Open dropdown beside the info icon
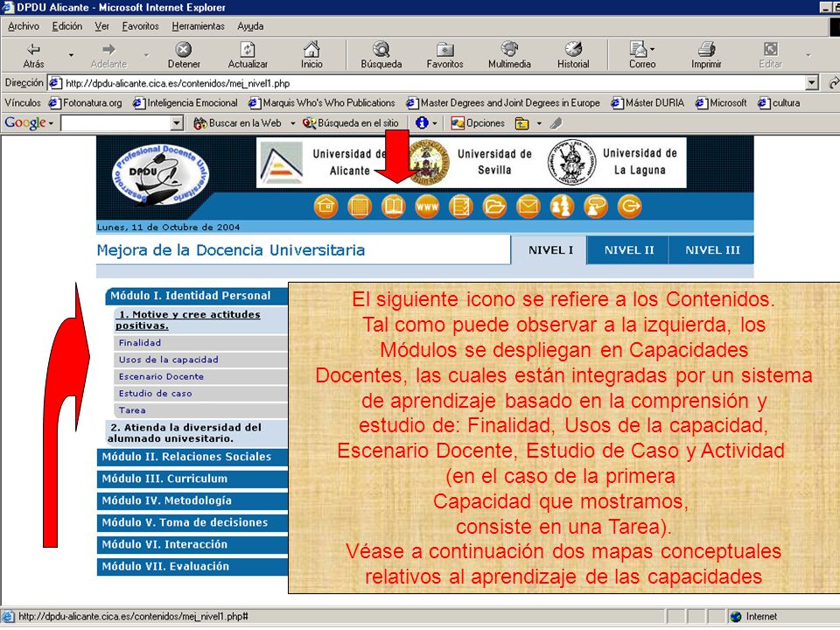 435,123
